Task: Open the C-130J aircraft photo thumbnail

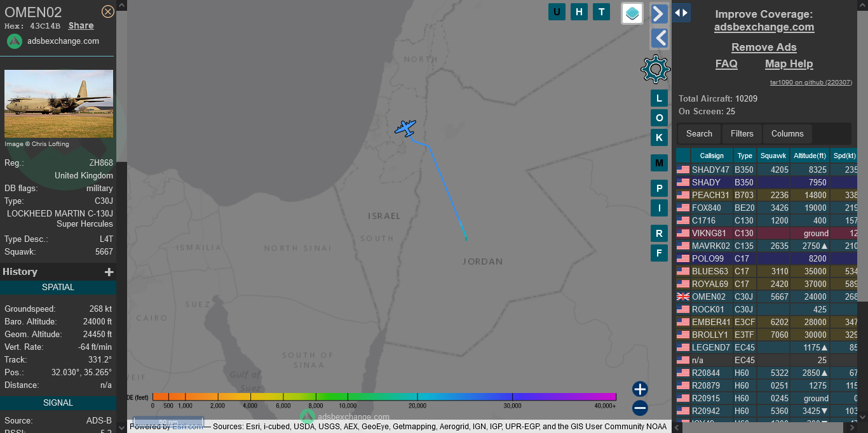Action: point(58,103)
